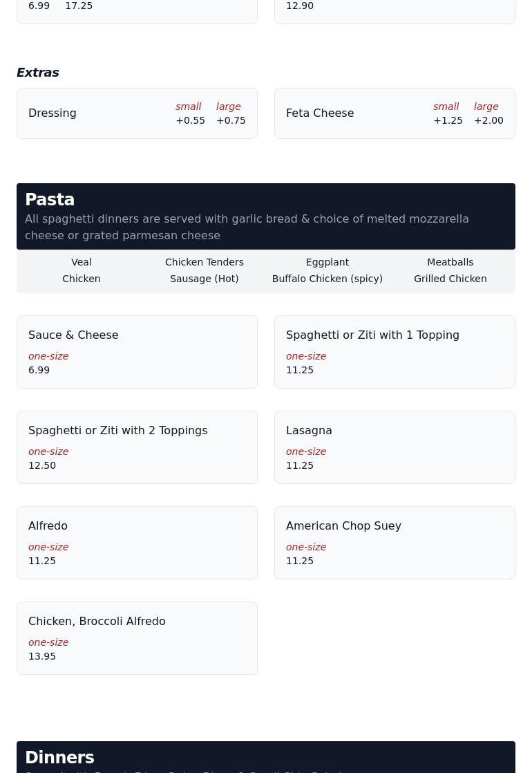532x773 pixels.
Task: Select the Eggplant topping option
Action: click(327, 262)
